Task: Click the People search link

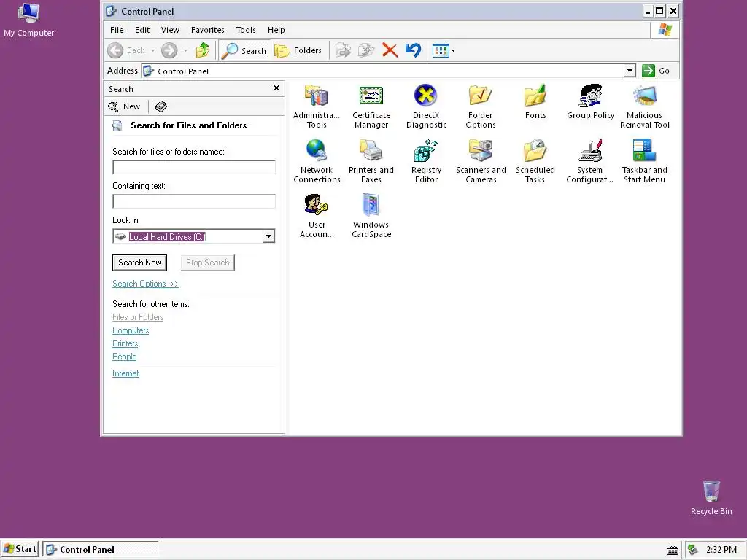Action: [x=124, y=357]
